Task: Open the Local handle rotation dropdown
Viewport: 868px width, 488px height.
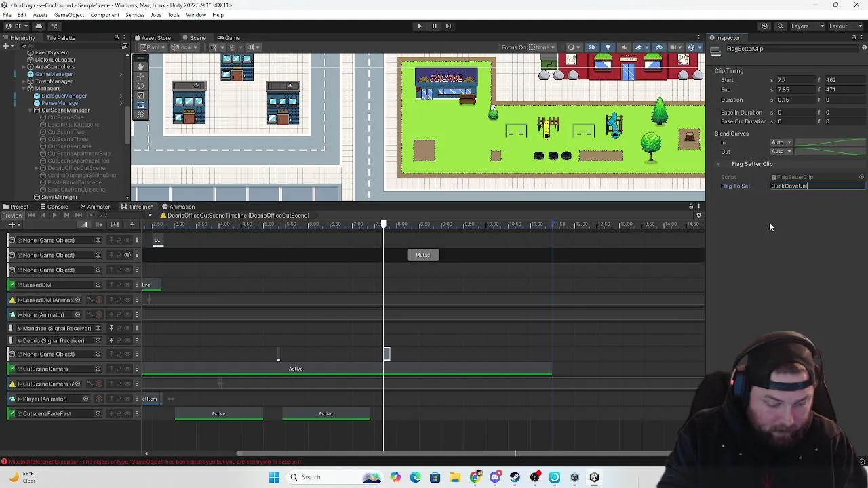Action: 183,47
